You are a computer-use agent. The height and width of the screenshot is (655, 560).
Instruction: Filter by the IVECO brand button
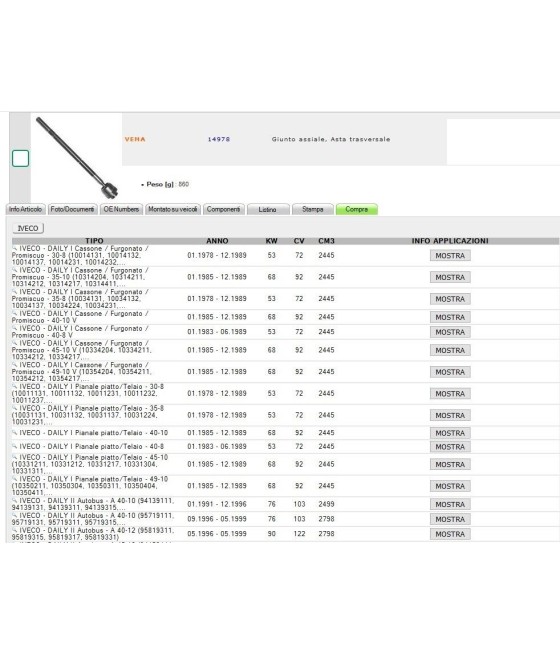(28, 228)
